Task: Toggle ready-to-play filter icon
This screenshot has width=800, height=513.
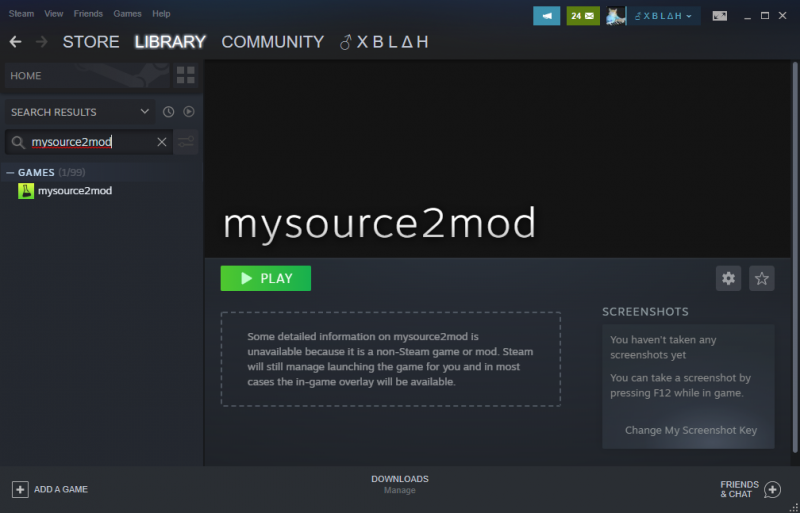Action: click(189, 112)
